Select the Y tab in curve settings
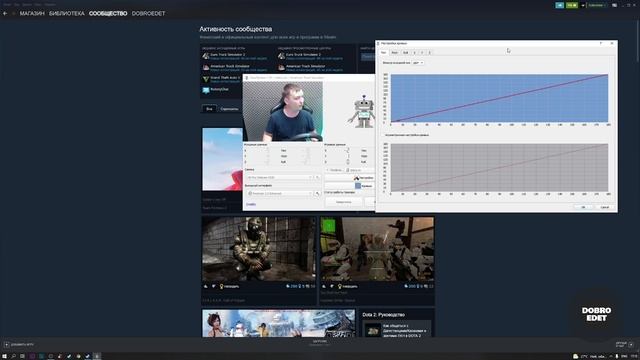The image size is (640, 360). click(422, 53)
